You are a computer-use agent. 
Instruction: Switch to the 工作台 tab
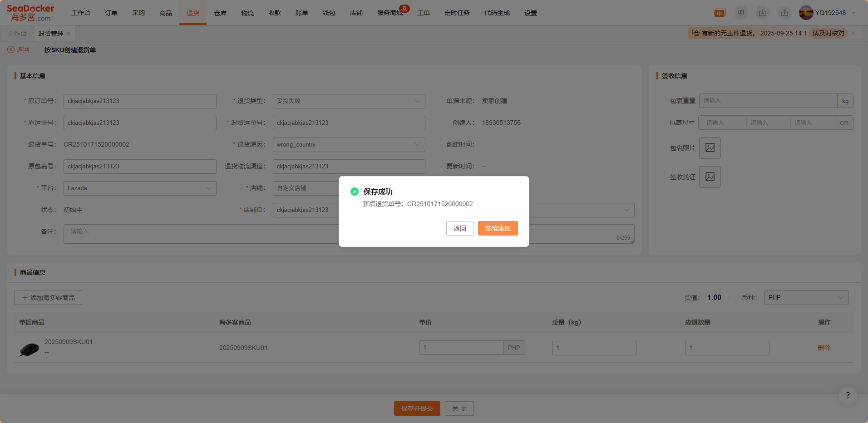click(17, 34)
